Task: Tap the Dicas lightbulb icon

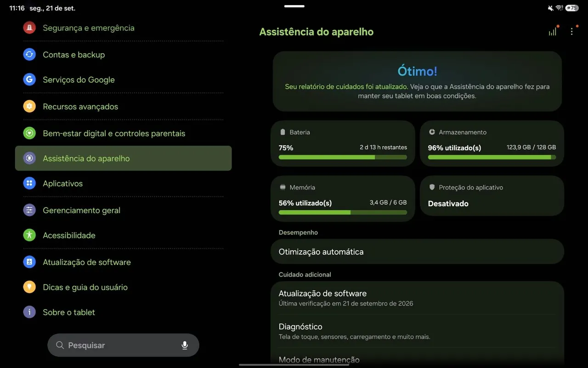Action: pyautogui.click(x=29, y=287)
